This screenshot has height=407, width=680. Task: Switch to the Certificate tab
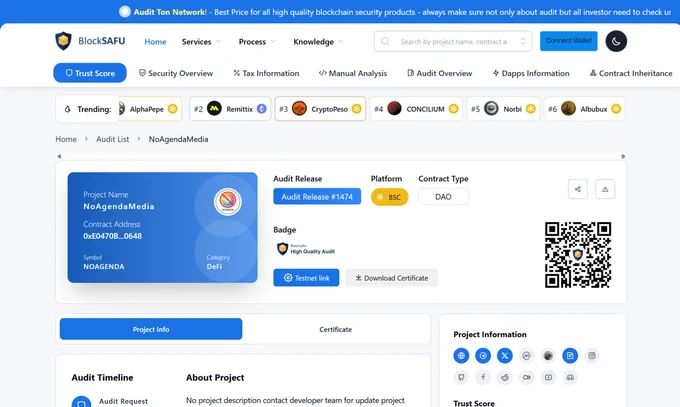click(336, 329)
